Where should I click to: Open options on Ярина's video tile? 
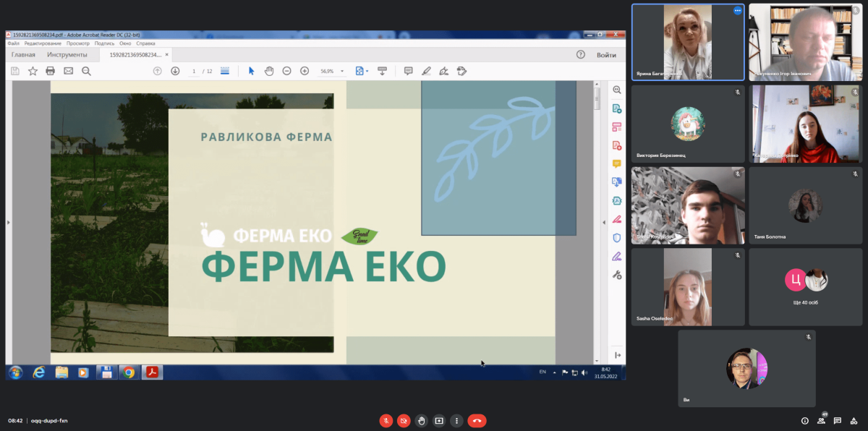tap(738, 11)
